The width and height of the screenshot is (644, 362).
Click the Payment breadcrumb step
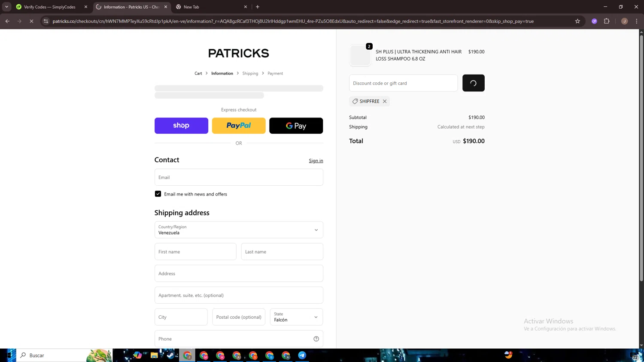(275, 73)
